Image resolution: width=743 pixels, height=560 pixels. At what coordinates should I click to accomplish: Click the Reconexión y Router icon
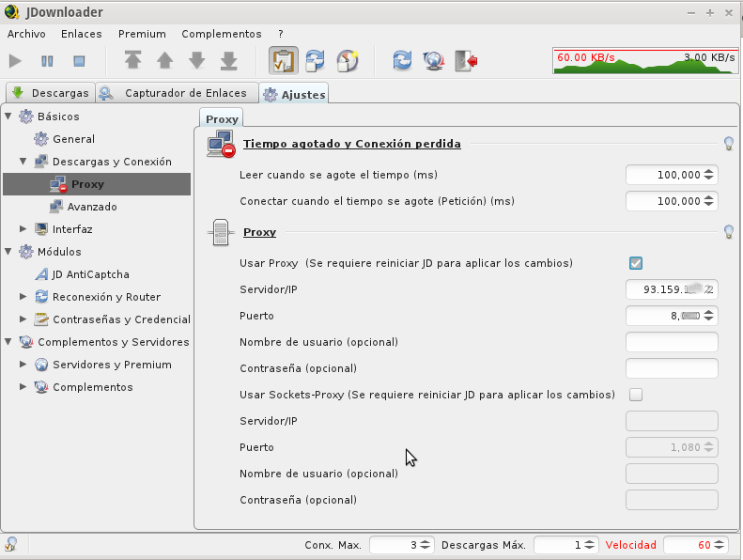coord(41,297)
